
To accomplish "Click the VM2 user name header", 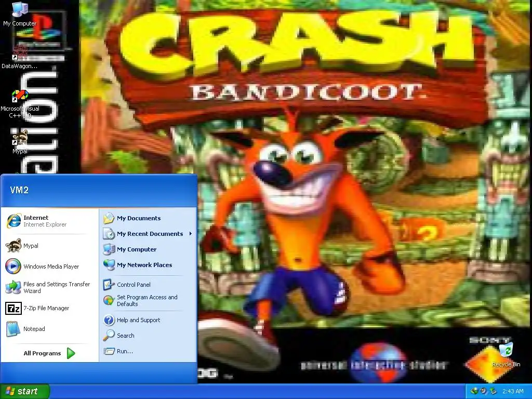I will [x=19, y=190].
